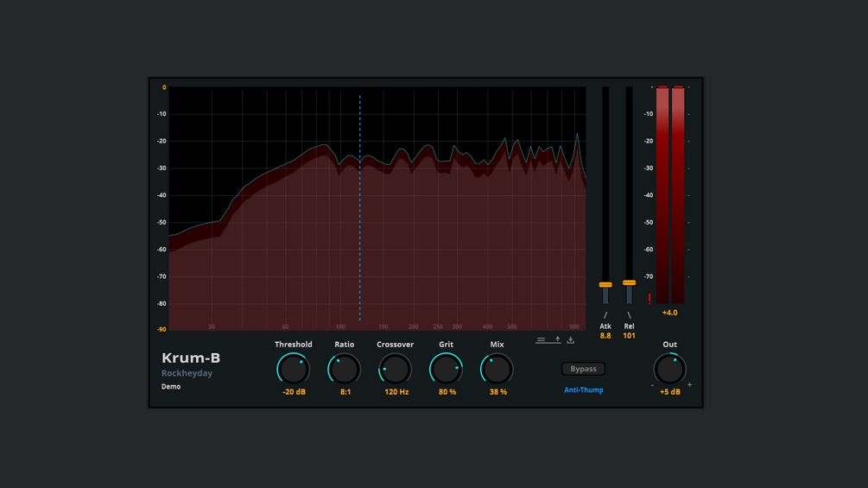Click the Threshold label
Screen dimensions: 868x488
[294, 344]
